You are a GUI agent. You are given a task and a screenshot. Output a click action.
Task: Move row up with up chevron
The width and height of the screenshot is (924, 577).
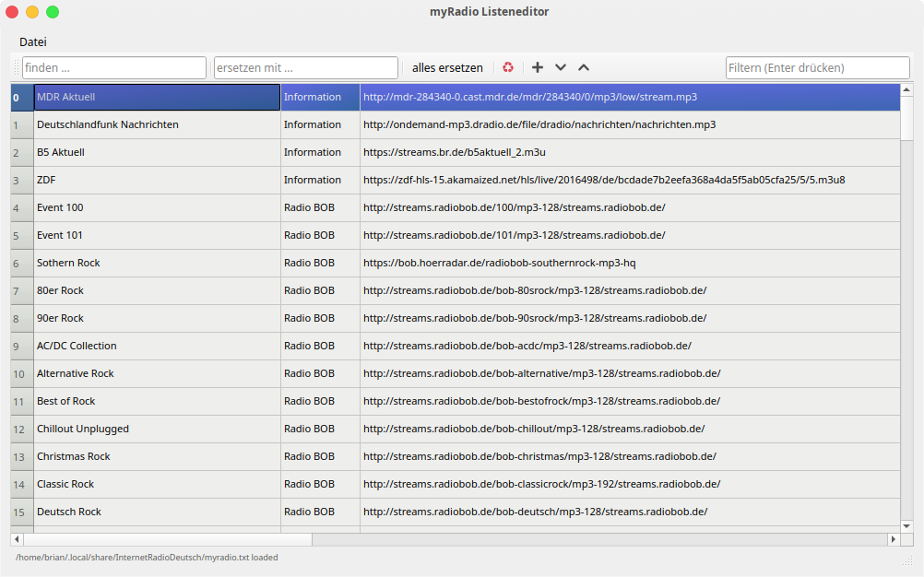(x=584, y=67)
